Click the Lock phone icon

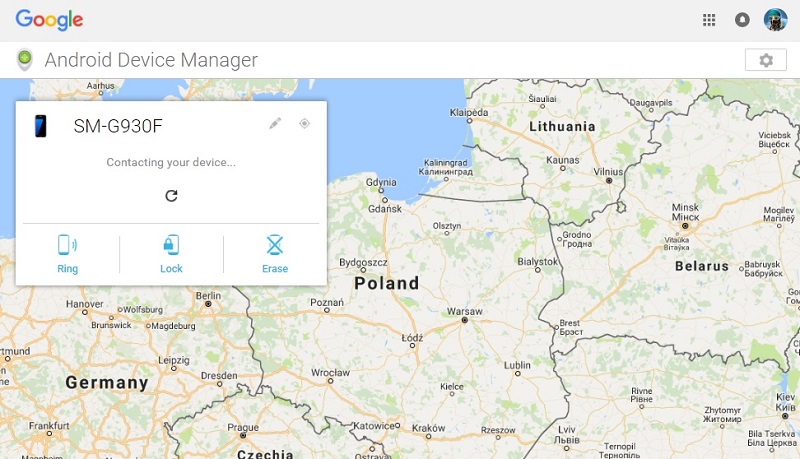click(171, 245)
